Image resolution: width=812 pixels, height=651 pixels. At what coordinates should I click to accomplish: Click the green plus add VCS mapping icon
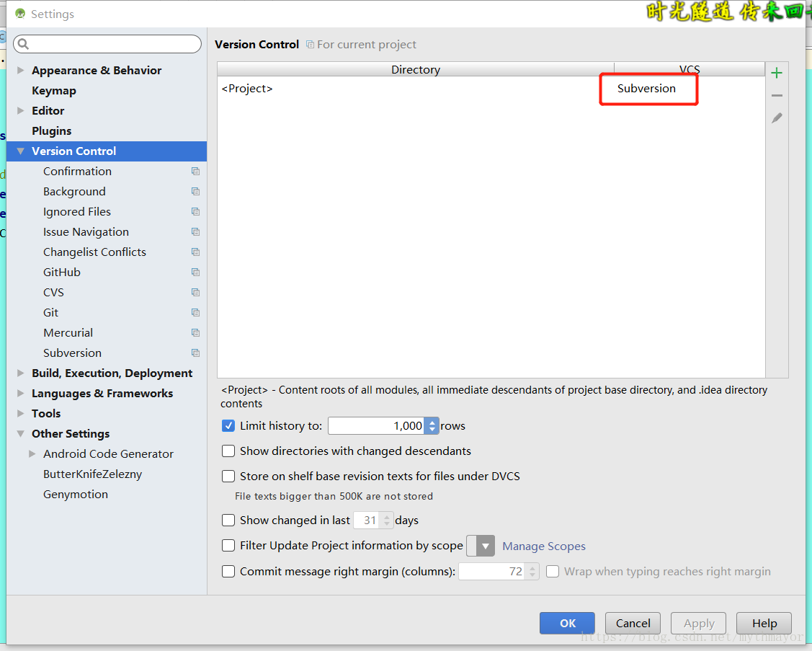[776, 73]
